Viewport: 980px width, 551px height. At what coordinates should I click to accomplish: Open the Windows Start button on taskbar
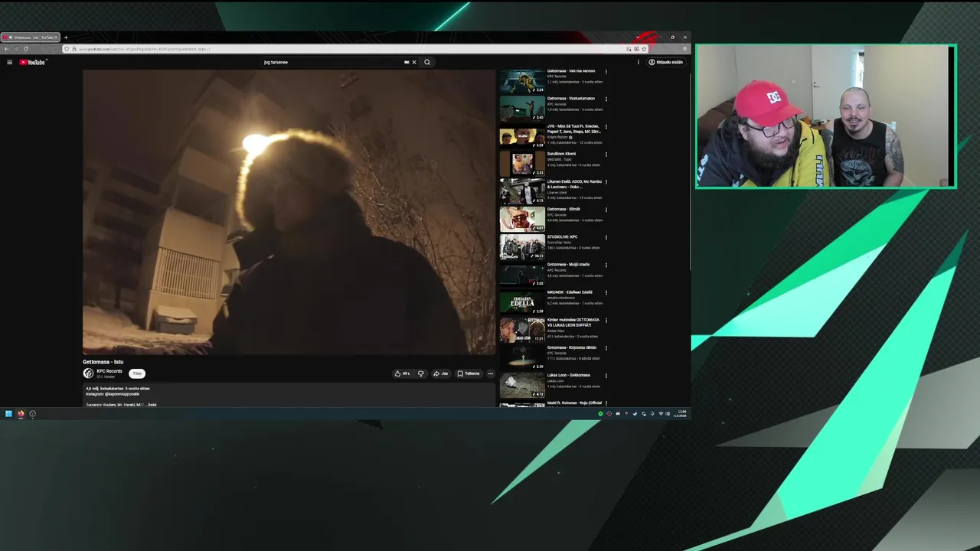coord(8,414)
